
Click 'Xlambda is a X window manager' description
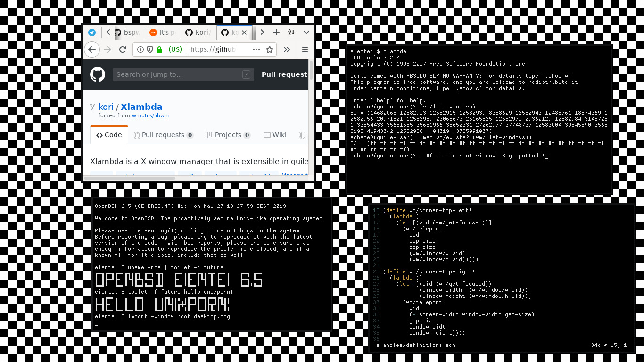tap(199, 161)
